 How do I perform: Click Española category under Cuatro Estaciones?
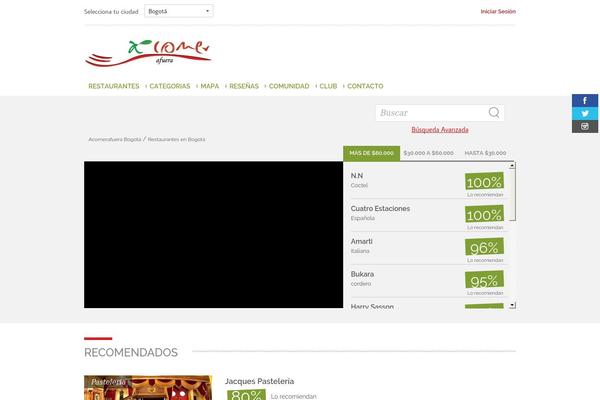[x=363, y=218]
